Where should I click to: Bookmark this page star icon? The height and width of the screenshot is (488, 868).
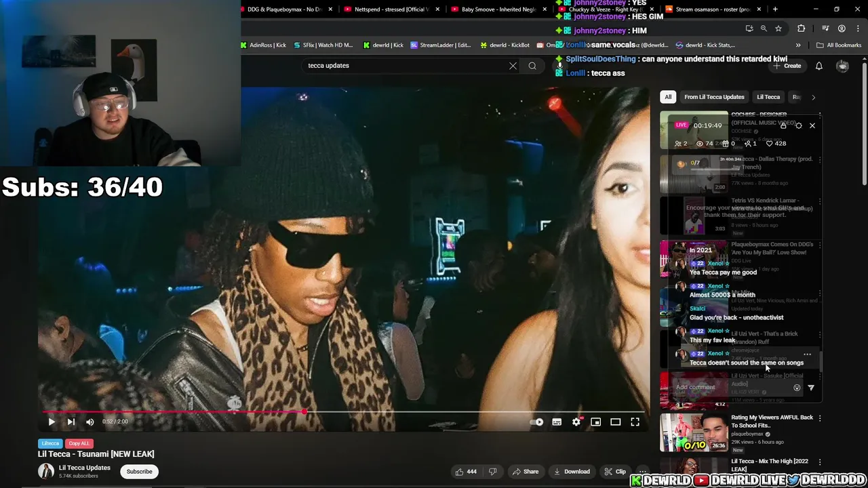pos(778,28)
